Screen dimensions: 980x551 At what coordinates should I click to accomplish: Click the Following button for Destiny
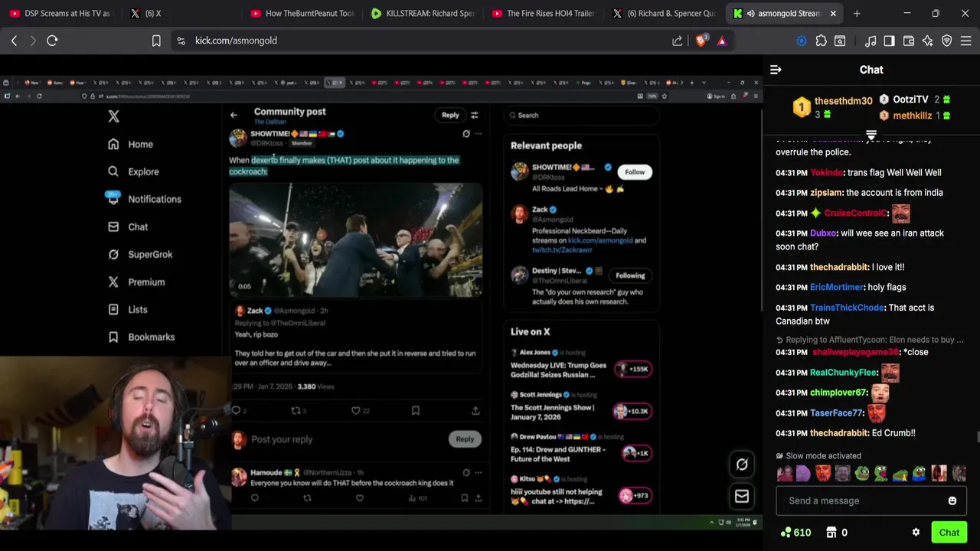click(630, 275)
